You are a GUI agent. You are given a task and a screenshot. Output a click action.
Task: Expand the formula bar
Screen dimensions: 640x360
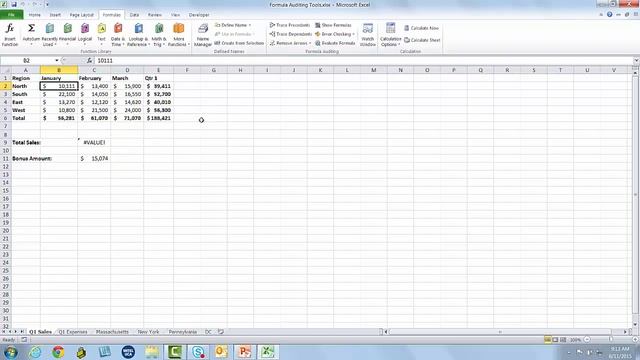point(636,60)
